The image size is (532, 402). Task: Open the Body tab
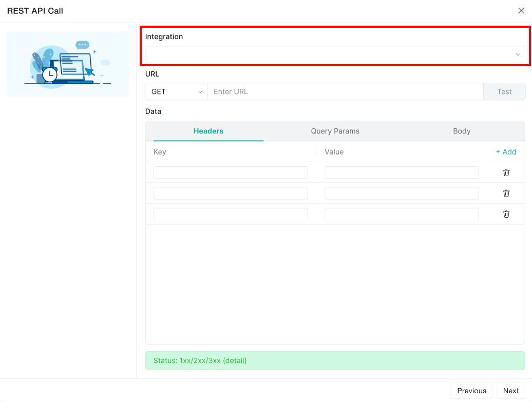461,131
